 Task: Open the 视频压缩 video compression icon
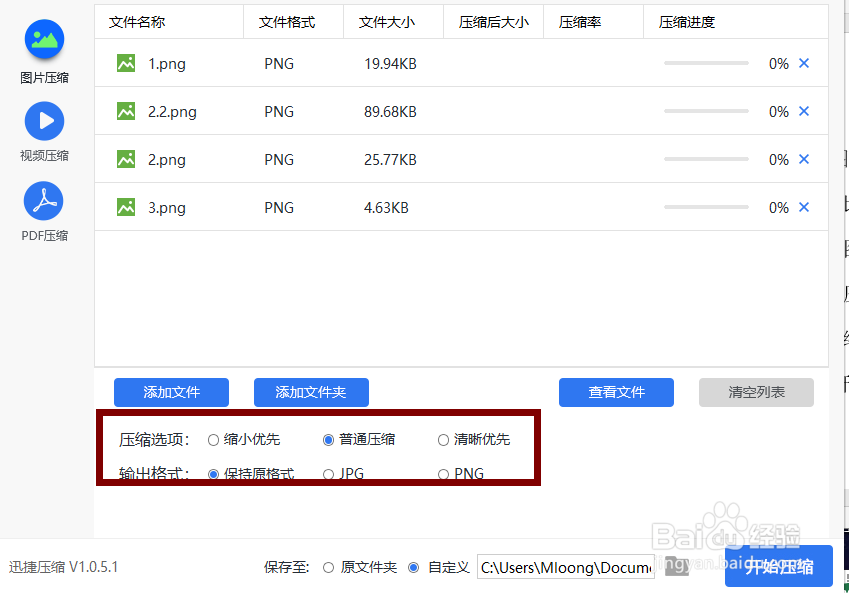[x=44, y=121]
